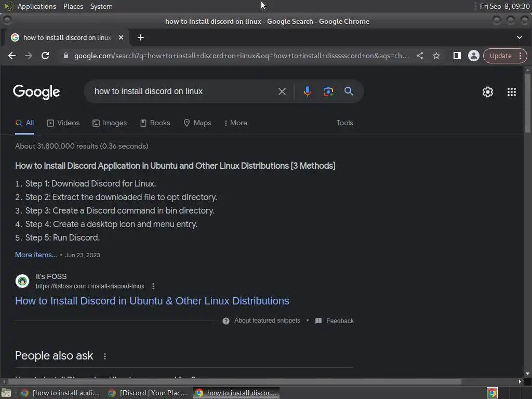Image resolution: width=532 pixels, height=399 pixels.
Task: Search by image with Google Lens
Action: coord(328,91)
